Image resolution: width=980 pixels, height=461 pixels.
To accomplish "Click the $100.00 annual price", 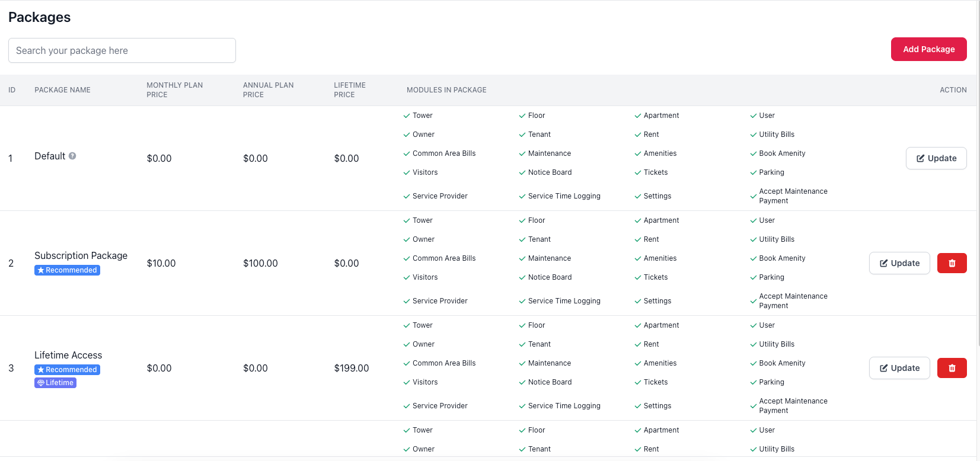I will (x=260, y=263).
